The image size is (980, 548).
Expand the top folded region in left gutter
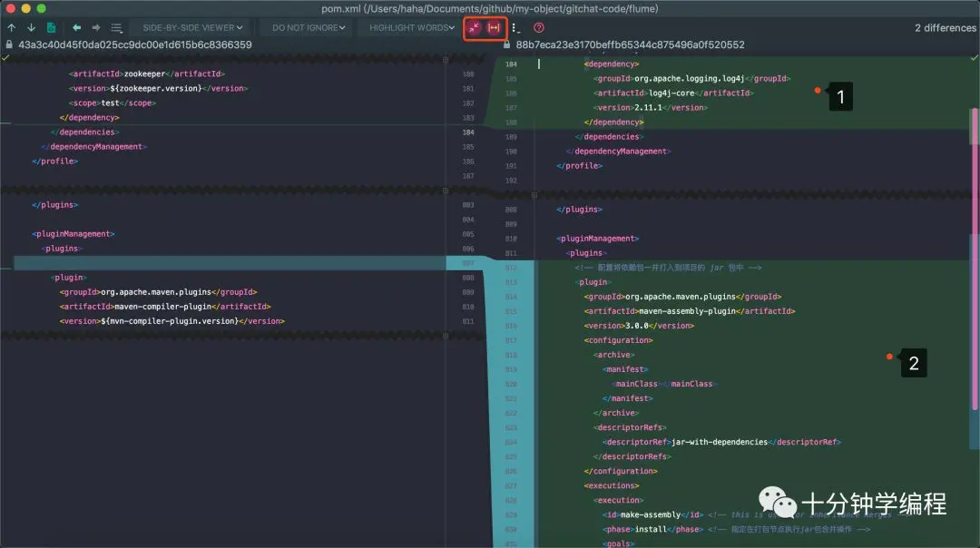coord(445,59)
